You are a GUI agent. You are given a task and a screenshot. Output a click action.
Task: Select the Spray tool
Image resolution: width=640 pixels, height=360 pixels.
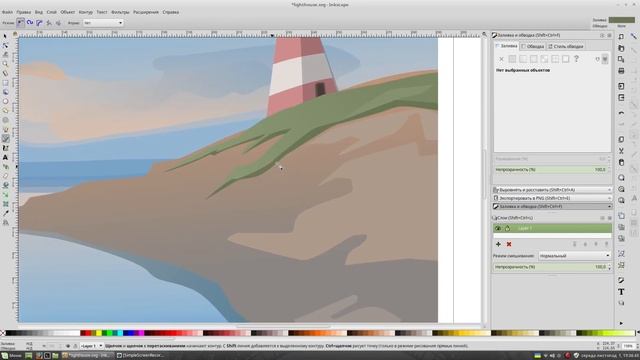5,167
